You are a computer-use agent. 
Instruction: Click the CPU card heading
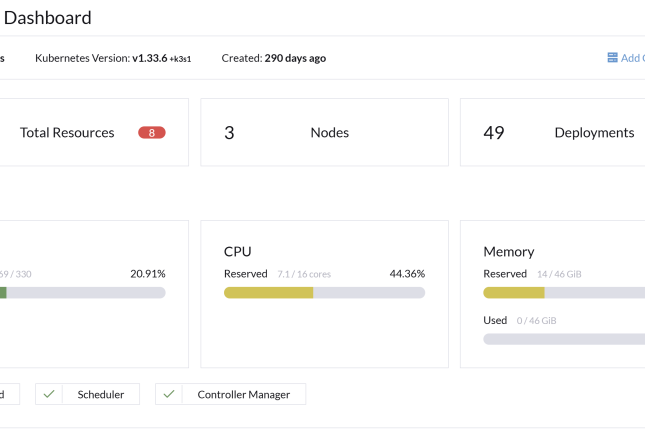click(237, 251)
